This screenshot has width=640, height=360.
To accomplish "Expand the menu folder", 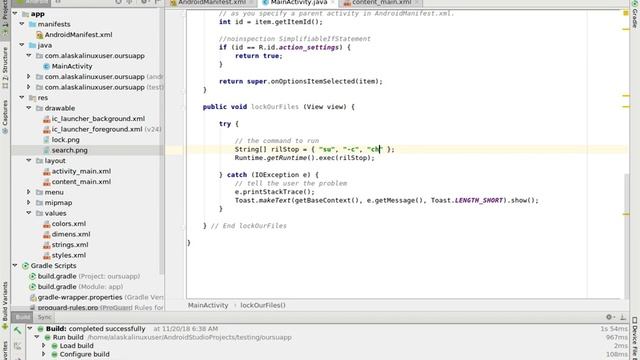I will [29, 192].
